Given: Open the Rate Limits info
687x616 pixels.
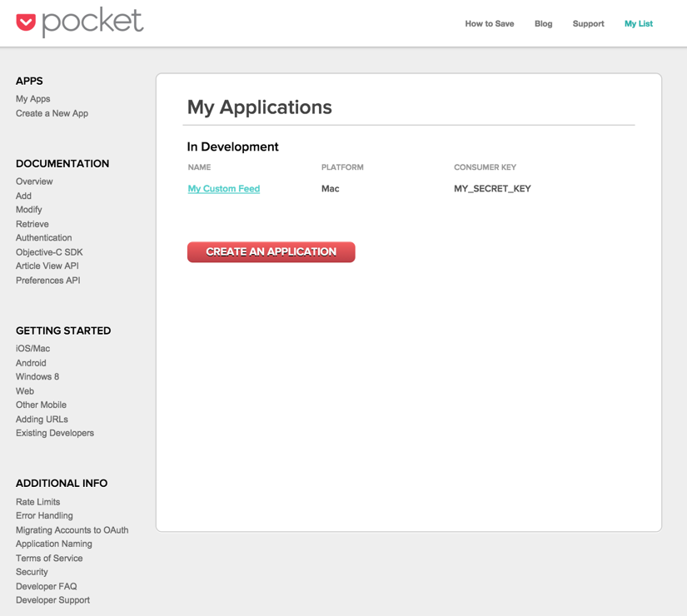Looking at the screenshot, I should [x=37, y=502].
